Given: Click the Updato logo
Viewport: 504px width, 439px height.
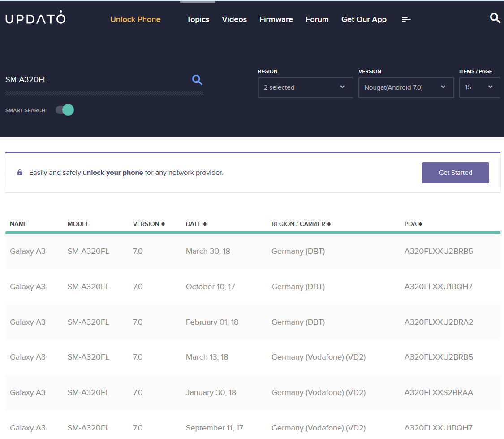Looking at the screenshot, I should (x=35, y=18).
